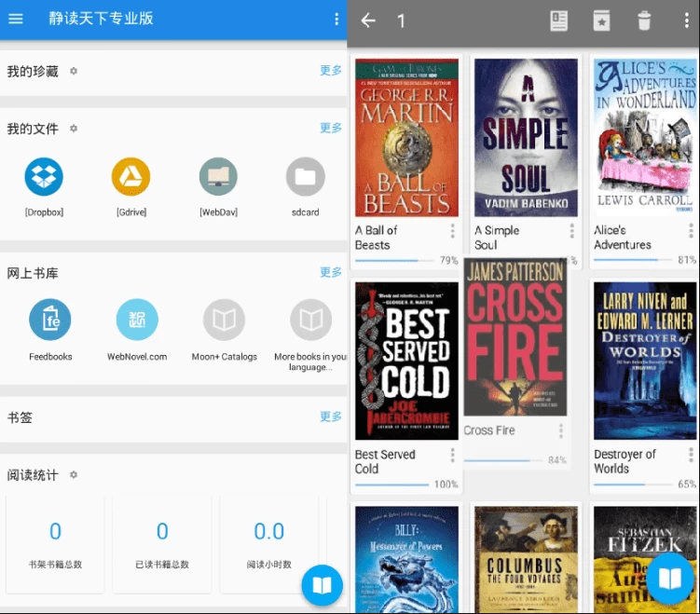Open the Dropbox cloud storage icon
700x614 pixels.
[44, 177]
